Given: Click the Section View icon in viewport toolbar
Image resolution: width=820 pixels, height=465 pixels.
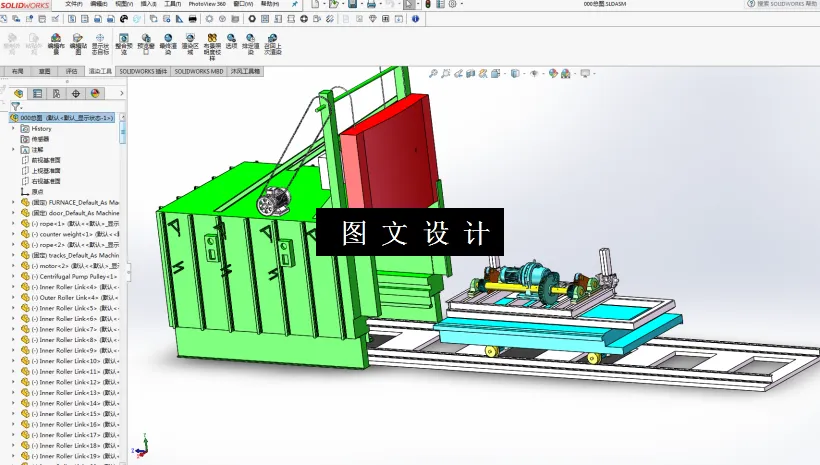Looking at the screenshot, I should point(471,74).
